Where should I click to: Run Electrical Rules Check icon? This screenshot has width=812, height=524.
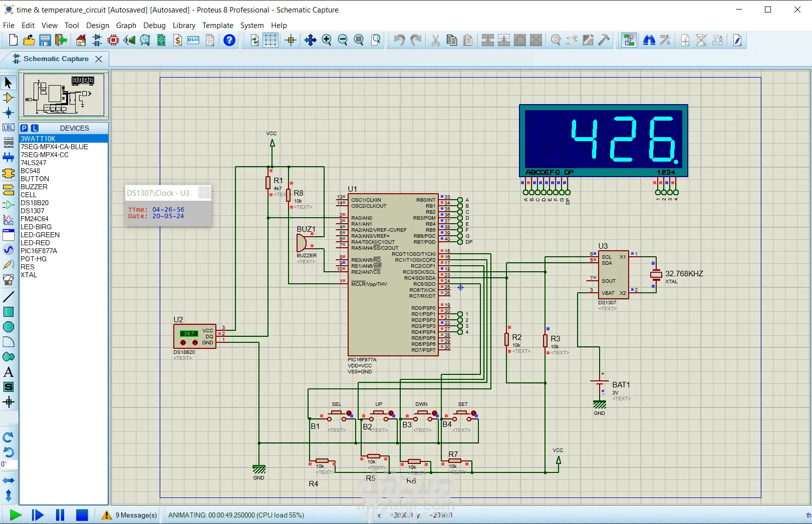click(737, 40)
